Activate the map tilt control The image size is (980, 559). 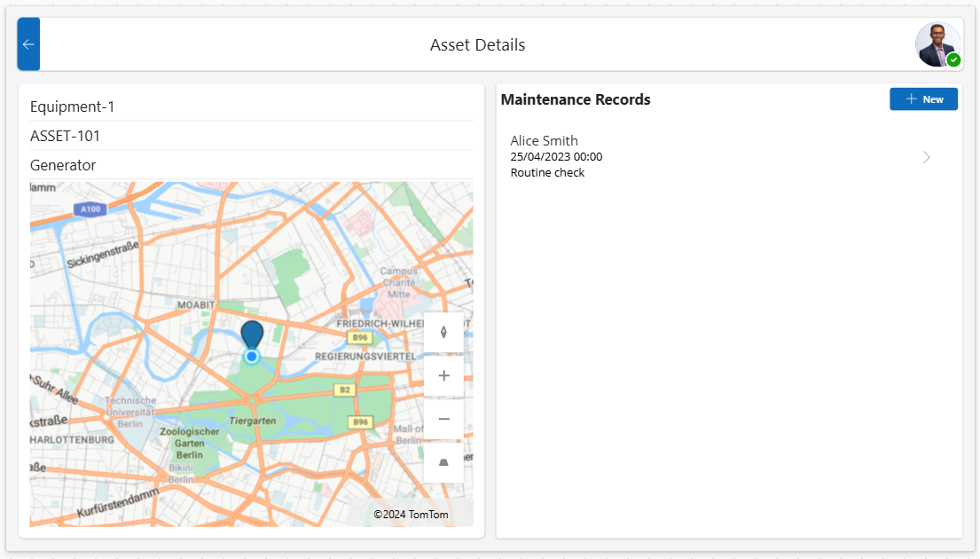(443, 462)
